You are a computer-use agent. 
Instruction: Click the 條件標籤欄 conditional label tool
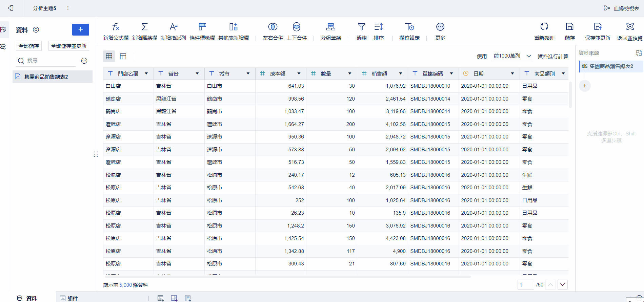[202, 31]
